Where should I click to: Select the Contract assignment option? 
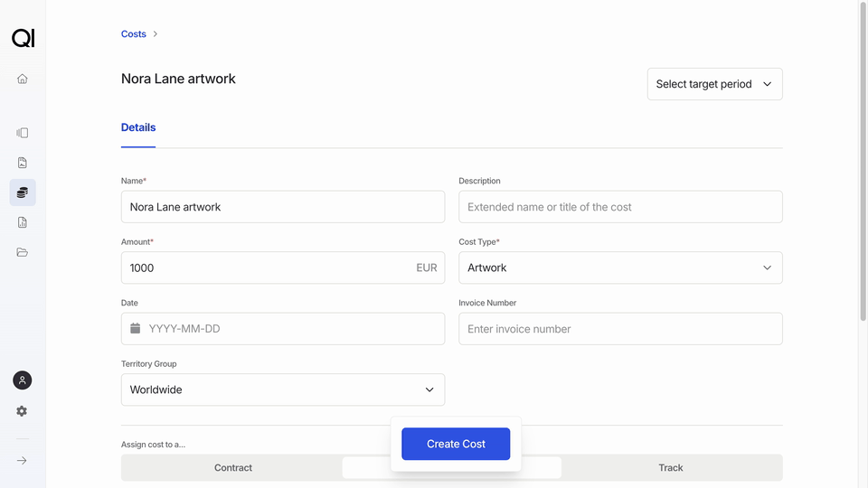coord(233,467)
